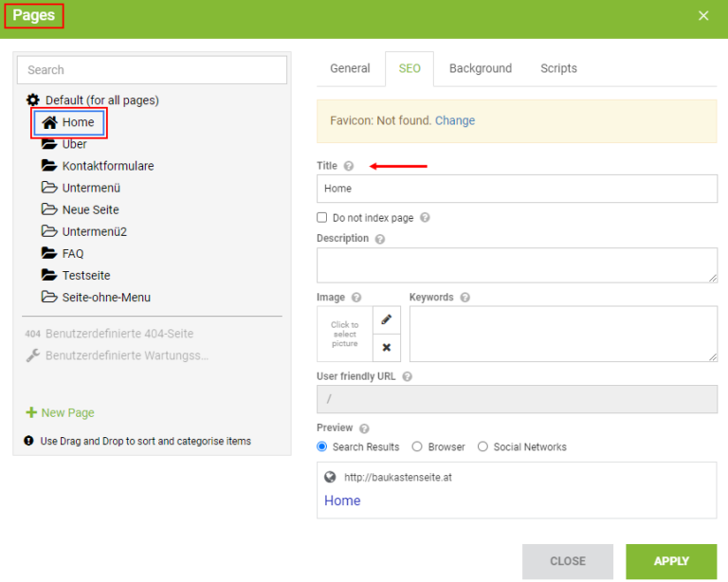Image resolution: width=728 pixels, height=582 pixels.
Task: Select the Testseite page
Action: 86,275
